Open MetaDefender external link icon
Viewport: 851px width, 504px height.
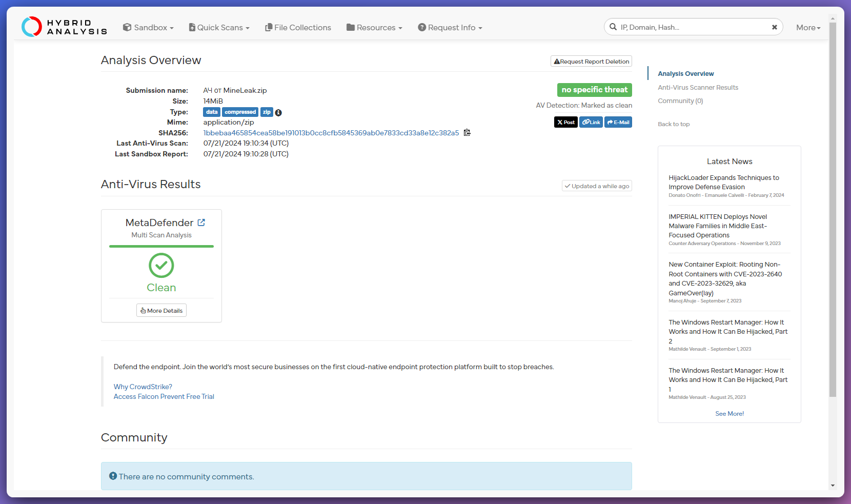click(x=201, y=223)
